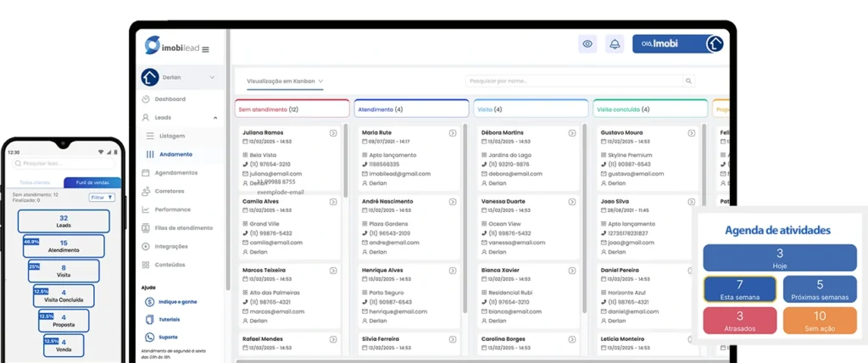Screen dimensions: 868x363
Task: Toggle the eye visibility button in header
Action: pyautogui.click(x=587, y=44)
